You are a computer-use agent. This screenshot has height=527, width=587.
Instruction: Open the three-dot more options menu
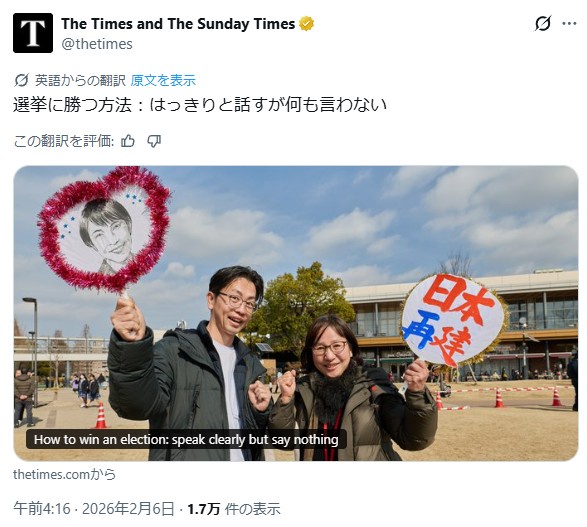(x=569, y=24)
